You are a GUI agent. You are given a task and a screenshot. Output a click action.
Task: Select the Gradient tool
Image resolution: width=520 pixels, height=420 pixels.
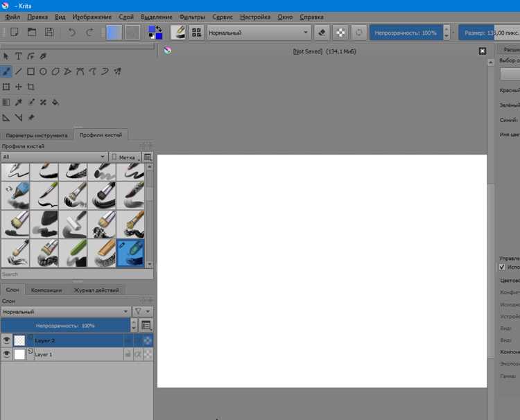pos(6,102)
